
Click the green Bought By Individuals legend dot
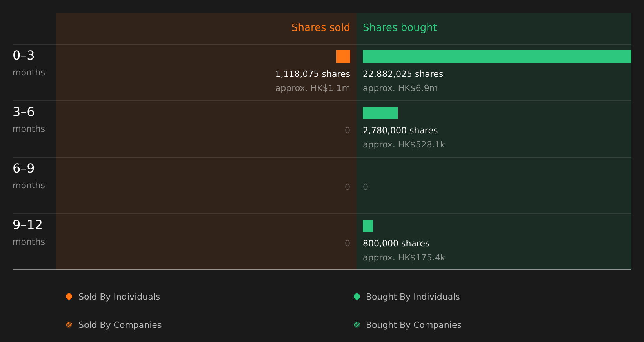coord(357,297)
